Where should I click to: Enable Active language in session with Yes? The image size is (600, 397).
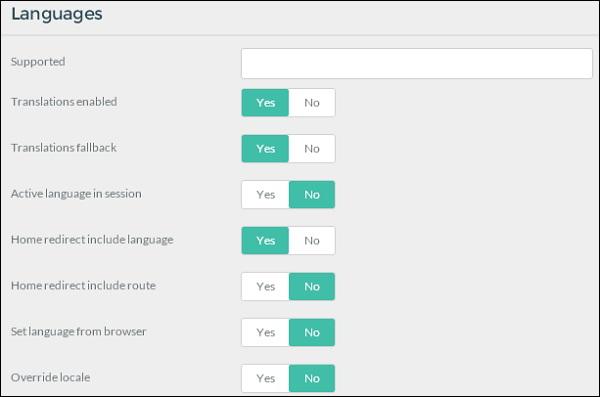click(265, 194)
